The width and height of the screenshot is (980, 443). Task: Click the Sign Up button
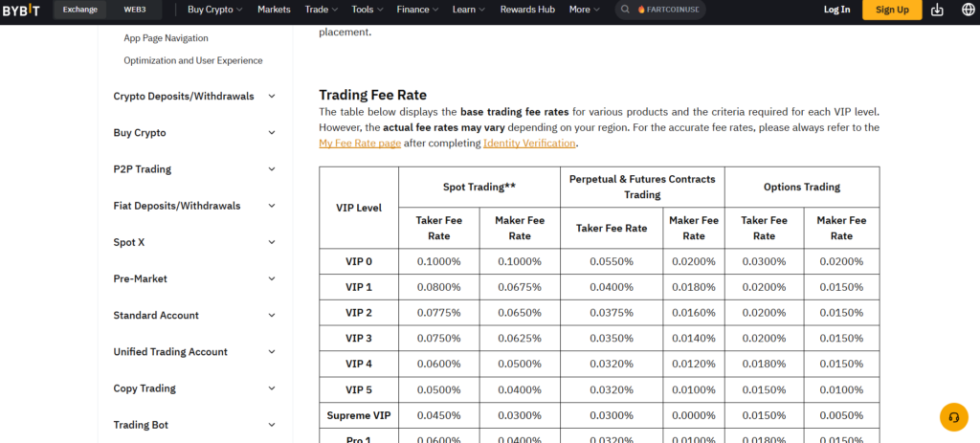click(892, 10)
